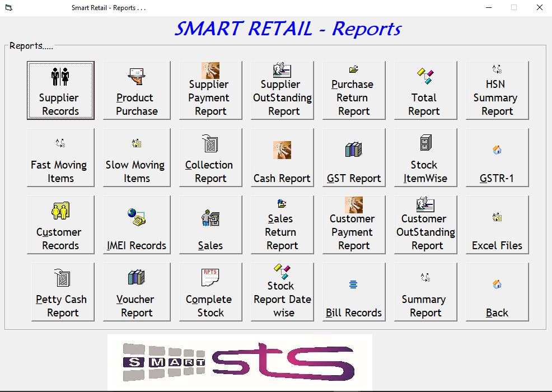Open Customer Records
The height and width of the screenshot is (392, 552).
(60, 225)
